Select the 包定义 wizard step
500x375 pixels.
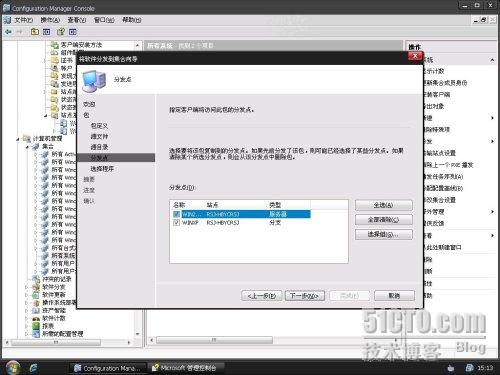99,126
